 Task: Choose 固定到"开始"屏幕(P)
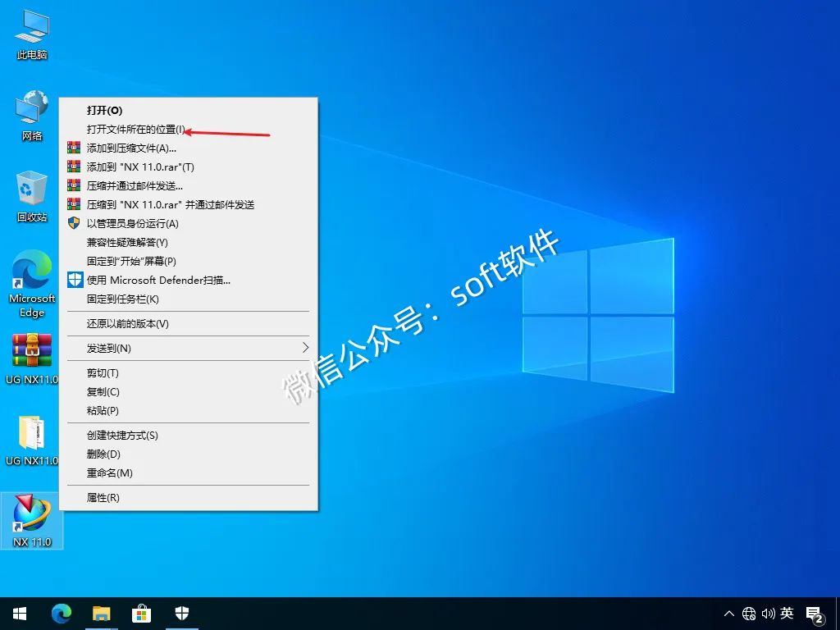[x=188, y=262]
